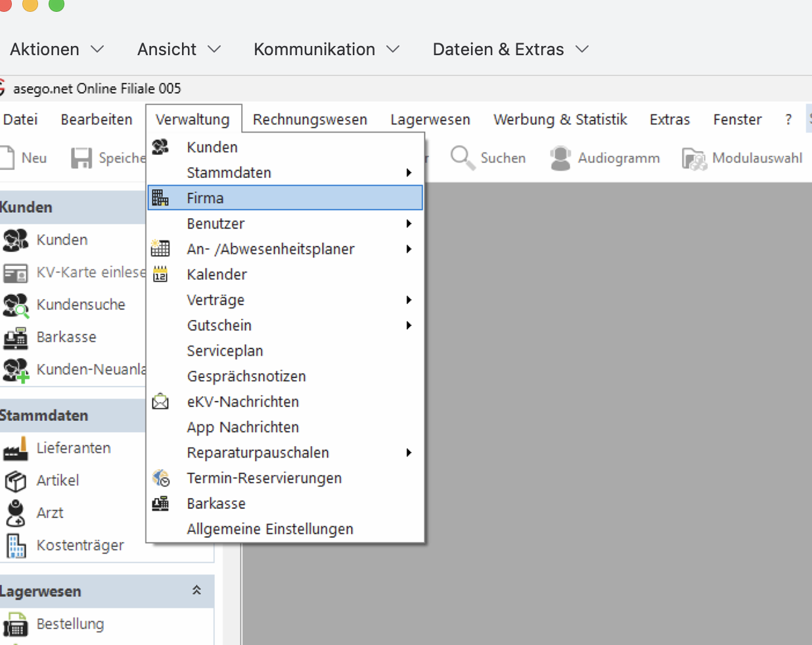Select Firma in the Verwaltung menu
The image size is (812, 645).
[x=205, y=198]
